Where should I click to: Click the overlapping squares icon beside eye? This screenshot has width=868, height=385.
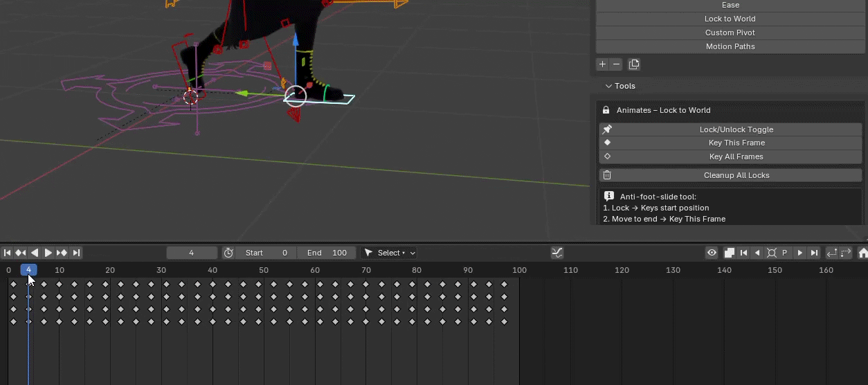730,253
